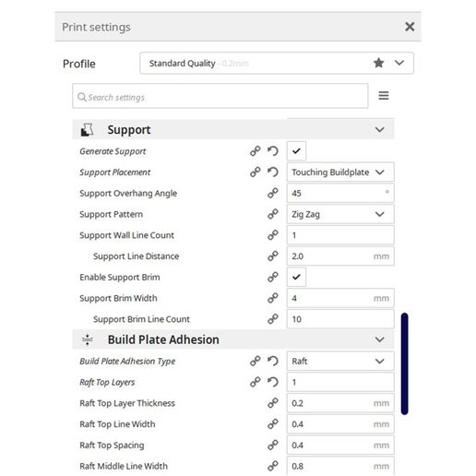476x476 pixels.
Task: Click the Search settings field
Action: pyautogui.click(x=220, y=96)
